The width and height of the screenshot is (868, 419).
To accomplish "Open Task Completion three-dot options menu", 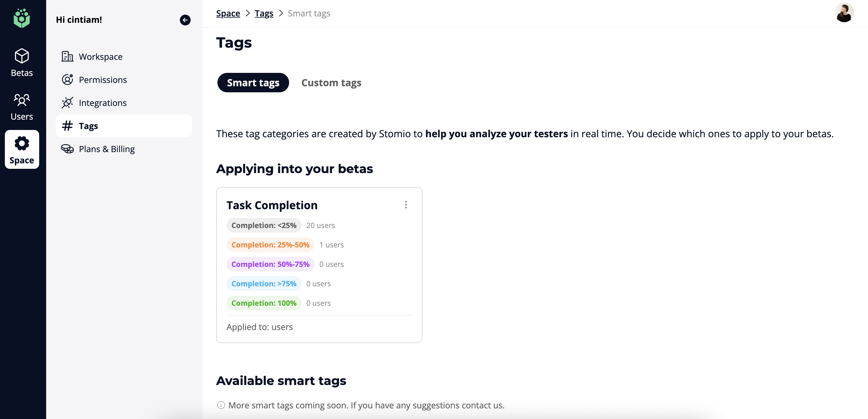I will coord(406,205).
